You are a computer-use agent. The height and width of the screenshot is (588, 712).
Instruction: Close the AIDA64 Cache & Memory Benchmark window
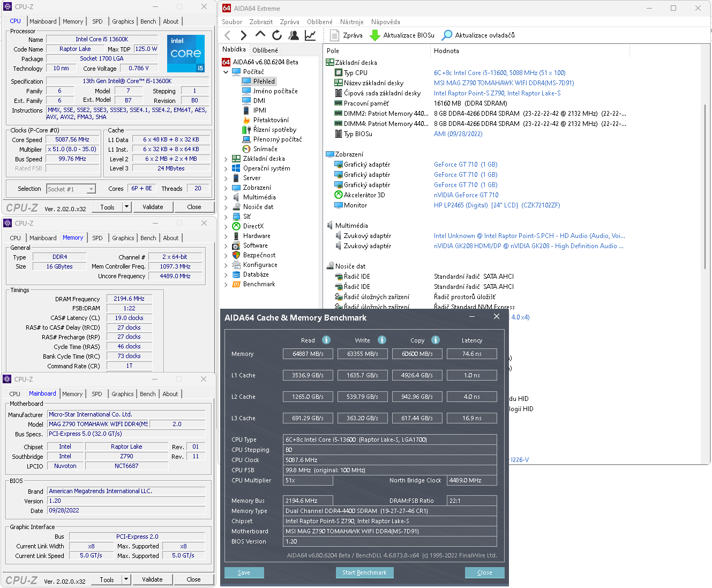pyautogui.click(x=497, y=317)
